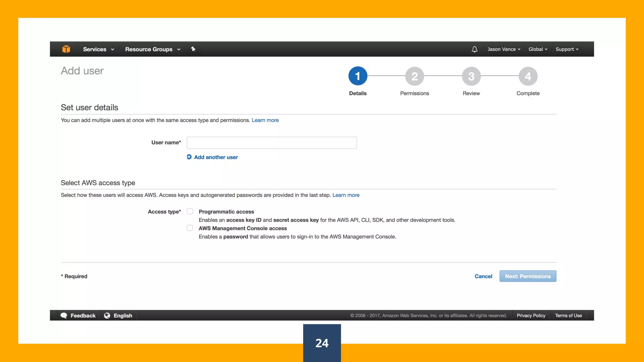Screen dimensions: 644x362
Task: Click the plus icon for adding another user
Action: (189, 157)
